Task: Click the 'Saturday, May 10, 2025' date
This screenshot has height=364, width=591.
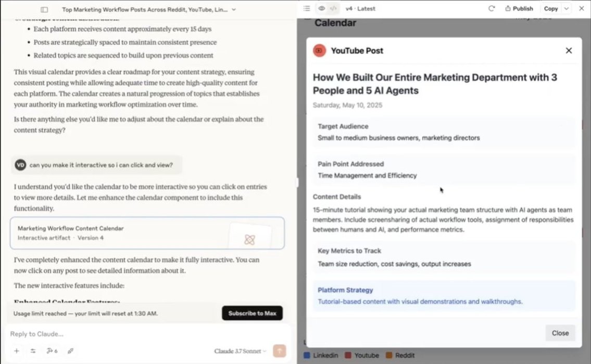Action: click(x=347, y=105)
